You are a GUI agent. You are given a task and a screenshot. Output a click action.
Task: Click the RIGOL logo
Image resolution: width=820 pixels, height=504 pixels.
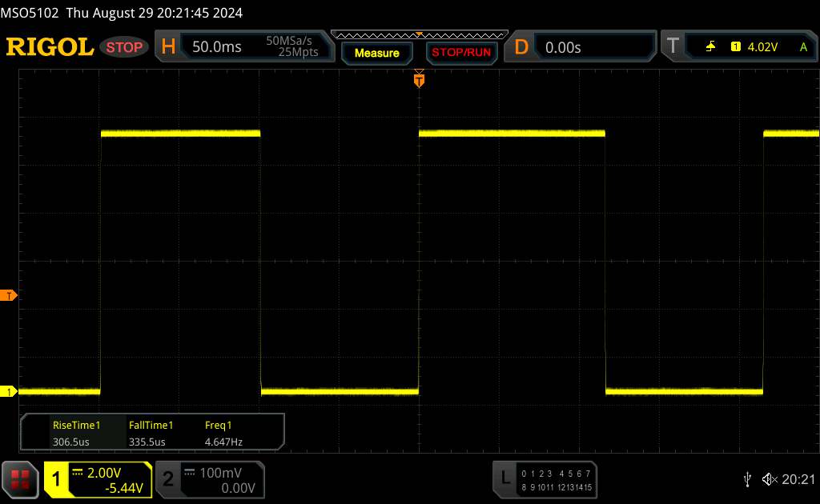tap(50, 47)
